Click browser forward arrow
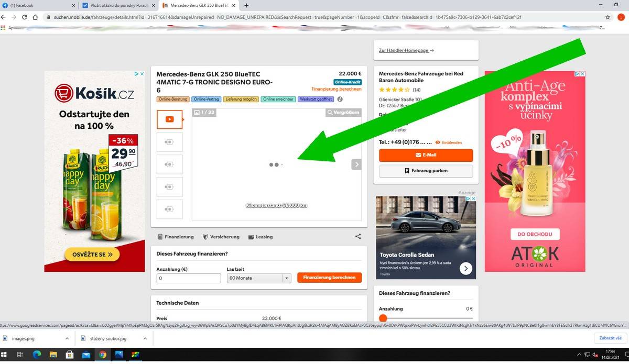 (14, 17)
